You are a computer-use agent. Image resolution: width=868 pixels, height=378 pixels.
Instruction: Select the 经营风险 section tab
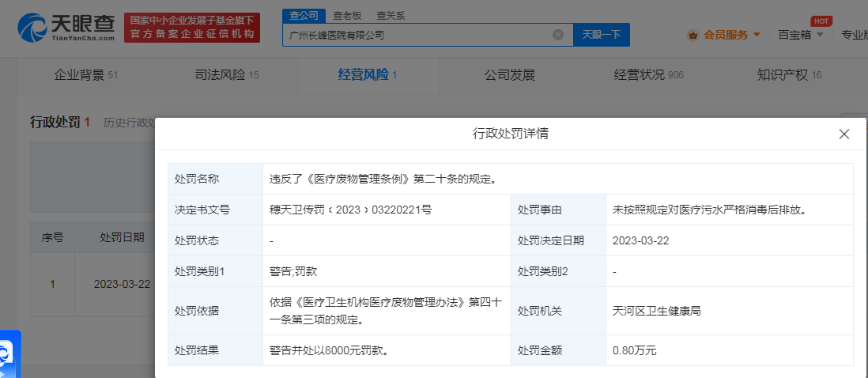pyautogui.click(x=367, y=75)
